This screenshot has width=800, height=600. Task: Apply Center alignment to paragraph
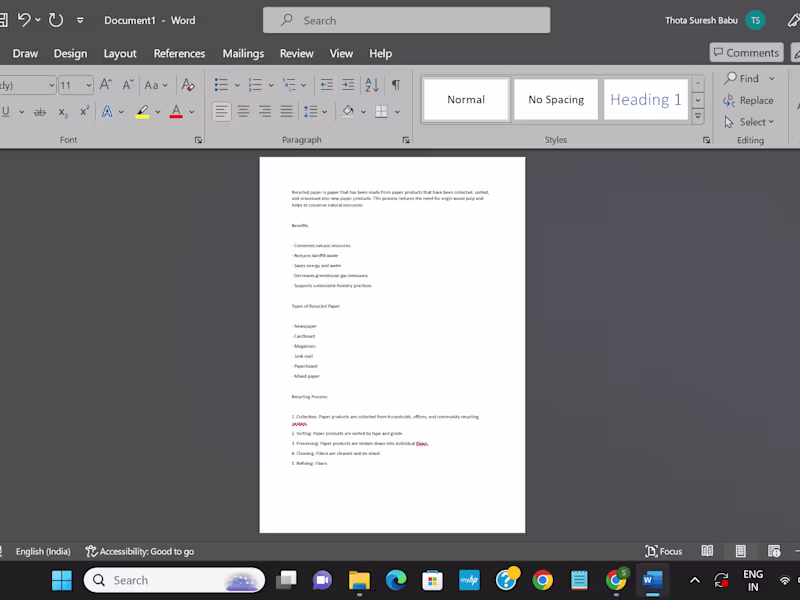click(243, 111)
